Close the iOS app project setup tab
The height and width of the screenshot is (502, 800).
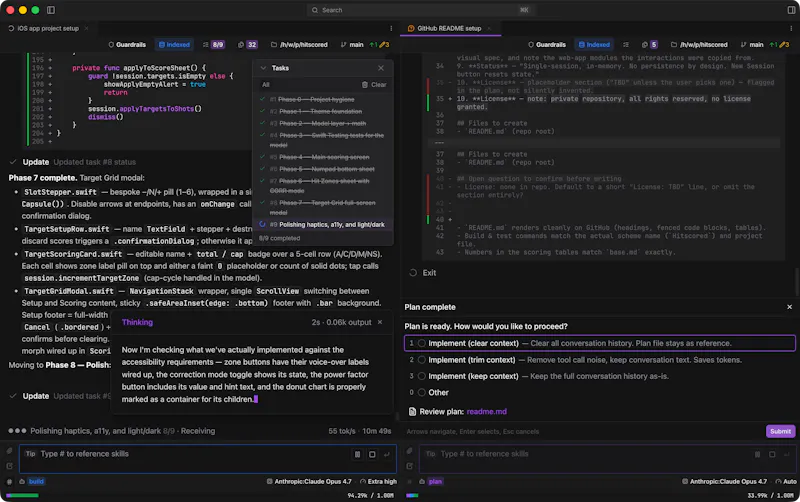click(86, 29)
